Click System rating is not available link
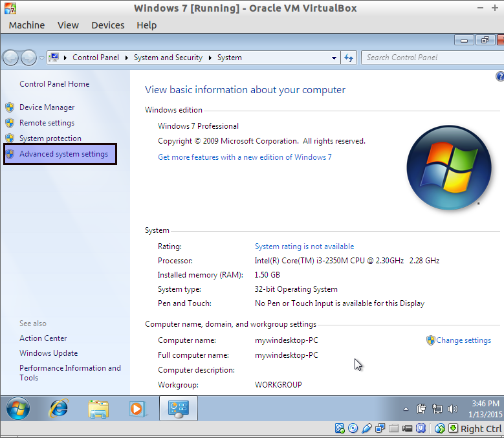The image size is (504, 438). tap(304, 246)
